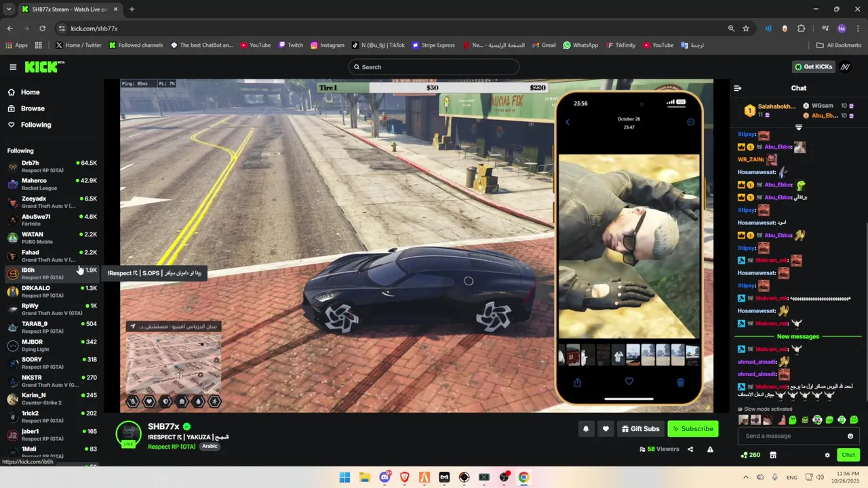This screenshot has width=868, height=488.
Task: Show hidden system tray icons
Action: (x=746, y=477)
